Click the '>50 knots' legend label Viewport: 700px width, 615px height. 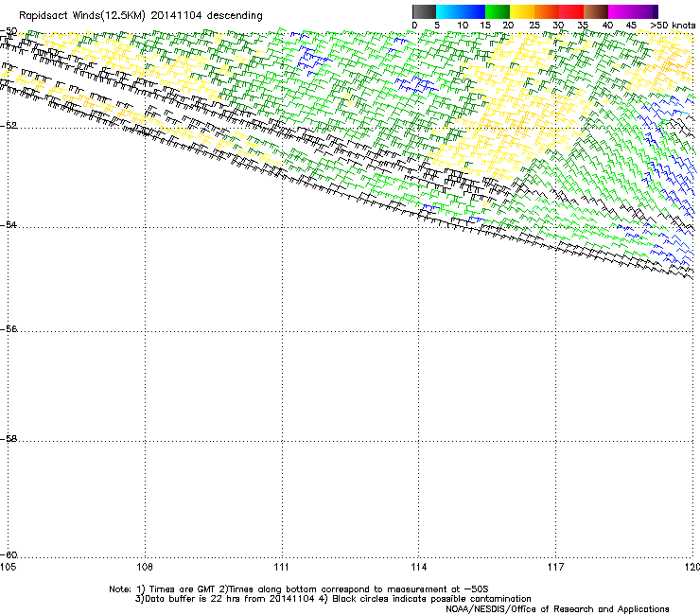(673, 26)
